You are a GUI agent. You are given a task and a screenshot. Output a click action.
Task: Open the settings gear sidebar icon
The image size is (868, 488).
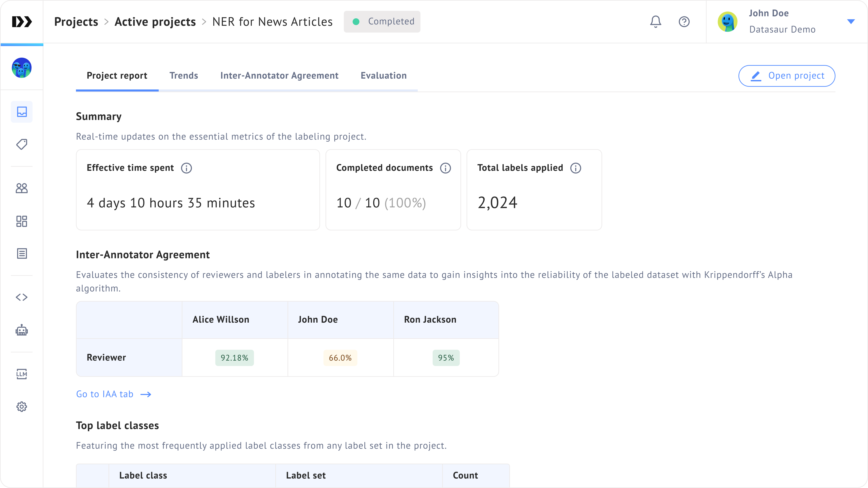click(x=22, y=406)
